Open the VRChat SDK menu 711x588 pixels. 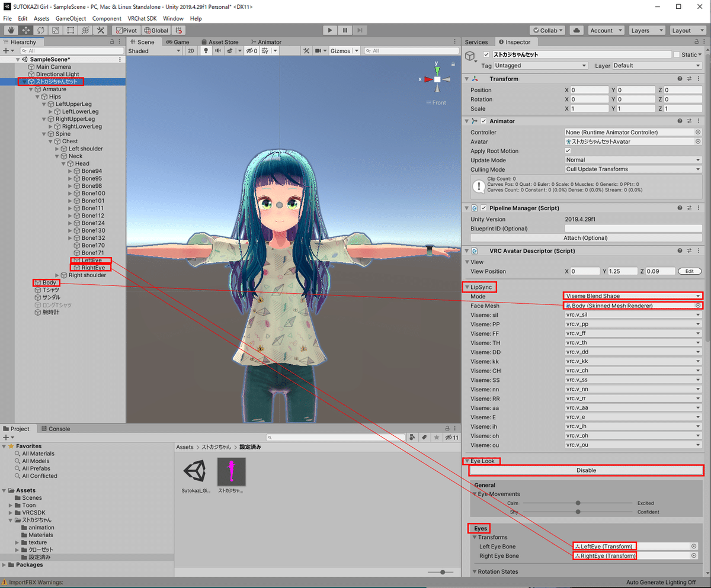pos(141,18)
